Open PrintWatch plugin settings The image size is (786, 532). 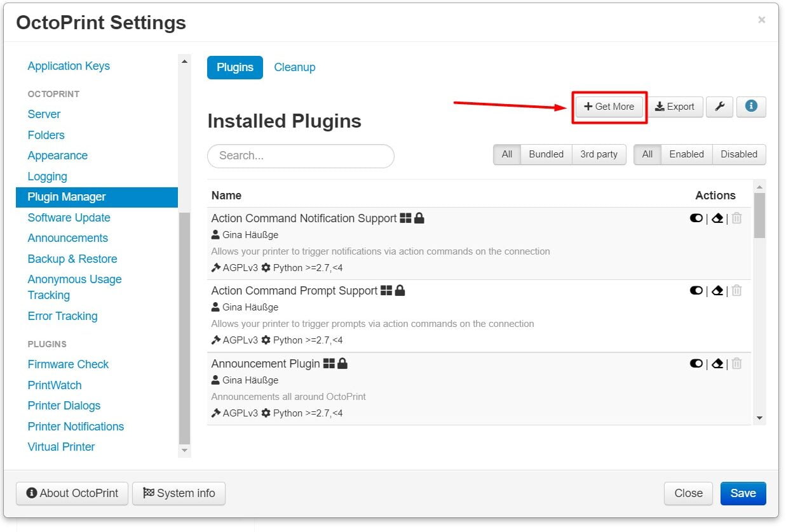pyautogui.click(x=55, y=385)
